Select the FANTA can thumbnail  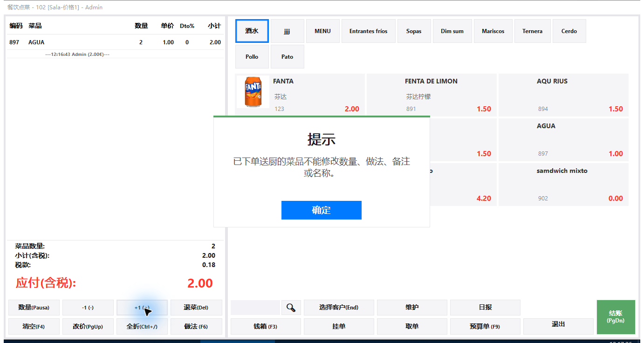pyautogui.click(x=253, y=92)
